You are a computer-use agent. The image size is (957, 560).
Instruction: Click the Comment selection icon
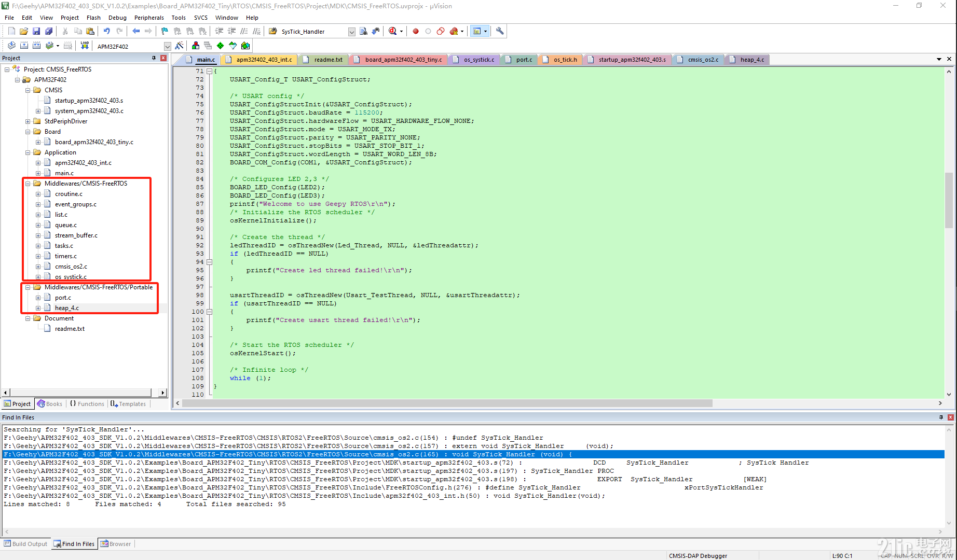(x=244, y=31)
